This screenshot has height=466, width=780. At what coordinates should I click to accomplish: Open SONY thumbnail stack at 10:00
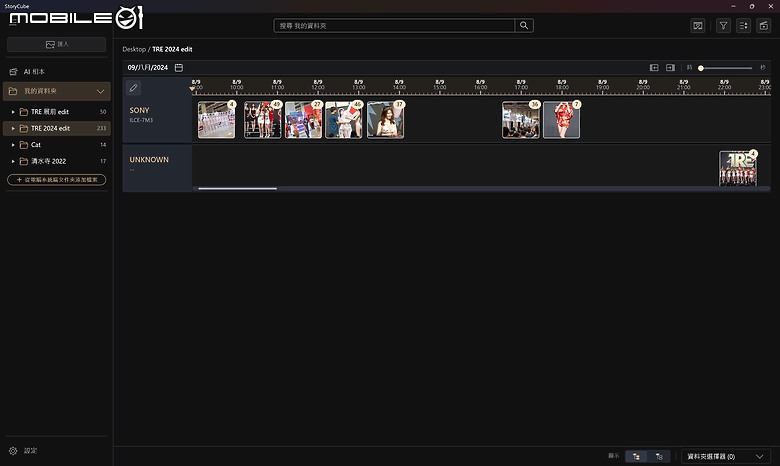pyautogui.click(x=263, y=120)
